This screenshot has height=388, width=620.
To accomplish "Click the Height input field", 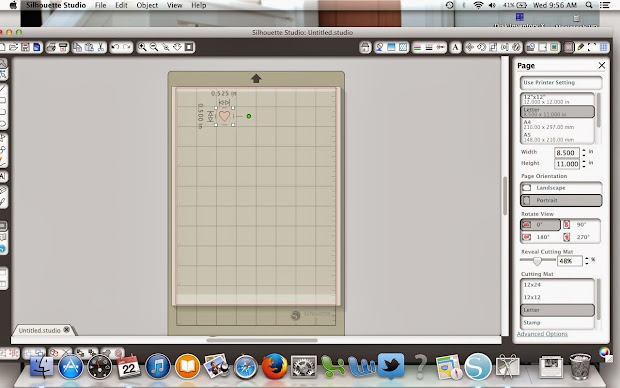I will click(x=567, y=164).
